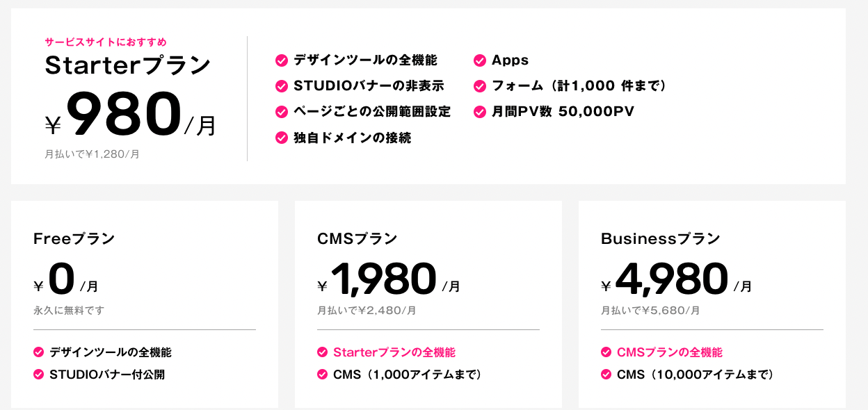The height and width of the screenshot is (410, 868).
Task: Click the checkmark icon beside Apps
Action: 479,60
